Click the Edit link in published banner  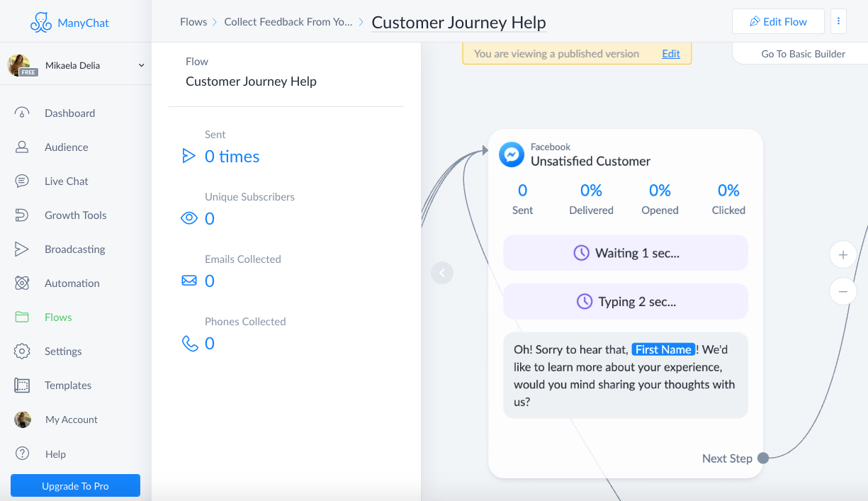click(x=670, y=53)
